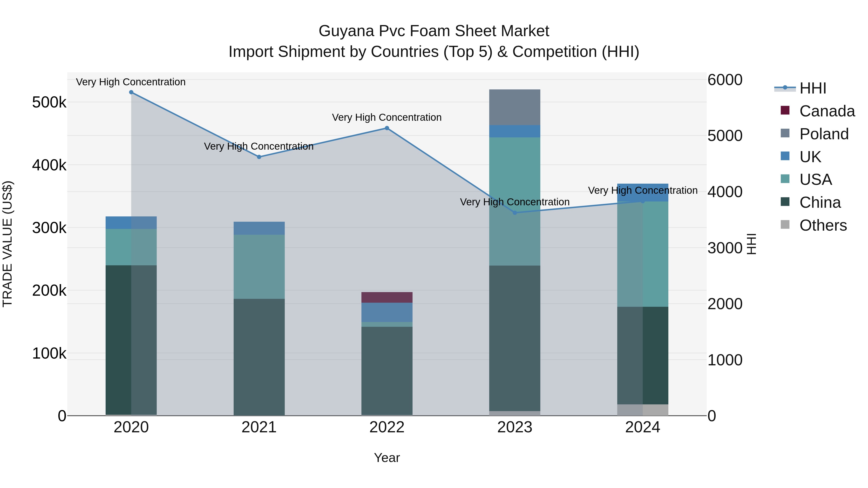Select the USA segment in 2021 bar
The height and width of the screenshot is (488, 868).
tap(259, 267)
